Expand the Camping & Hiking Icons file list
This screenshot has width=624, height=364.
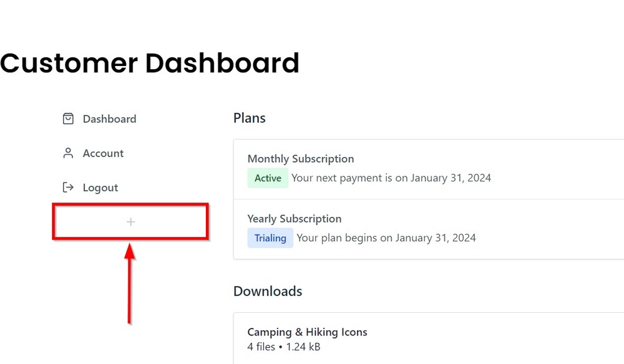pyautogui.click(x=374, y=339)
